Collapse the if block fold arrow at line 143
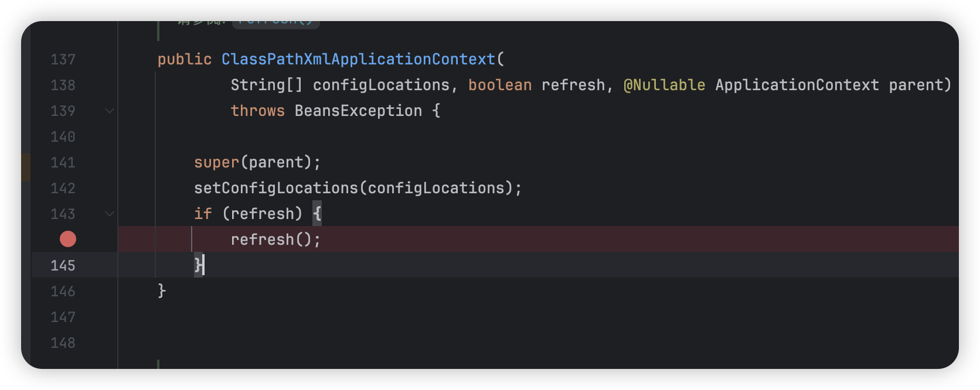The image size is (980, 390). pos(109,214)
